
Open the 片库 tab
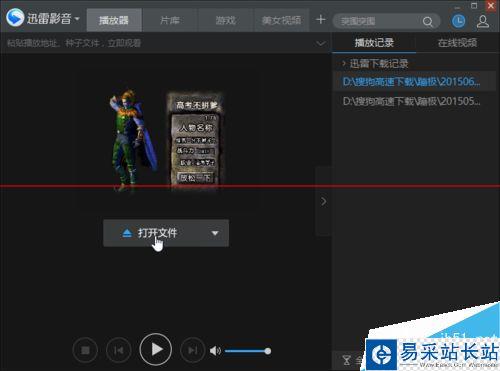tap(170, 20)
